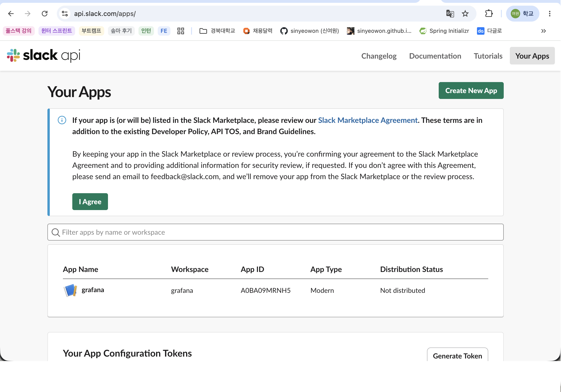
Task: Click the App ID A0BA09MRNH5
Action: click(266, 290)
